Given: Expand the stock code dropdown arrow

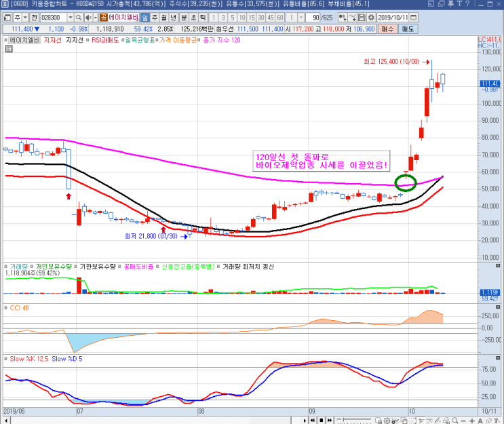Looking at the screenshot, I should pos(71,18).
